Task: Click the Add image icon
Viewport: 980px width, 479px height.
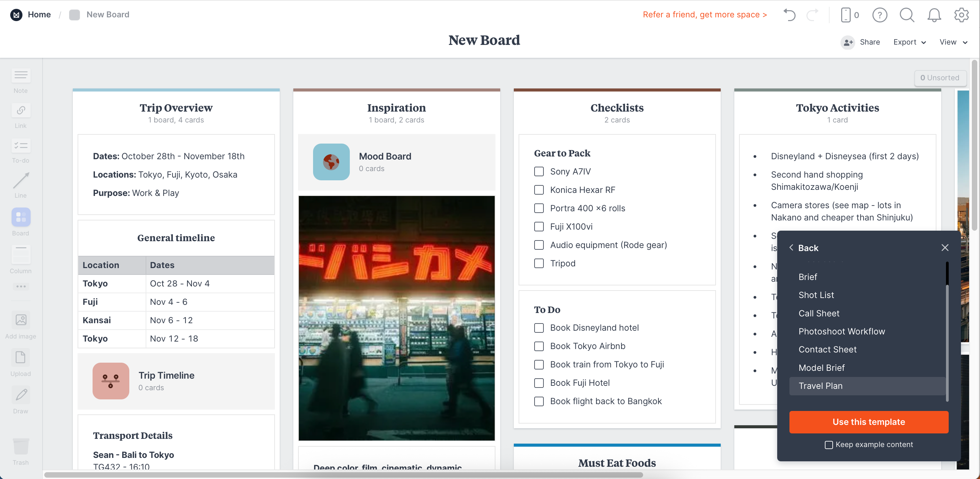Action: (x=20, y=319)
